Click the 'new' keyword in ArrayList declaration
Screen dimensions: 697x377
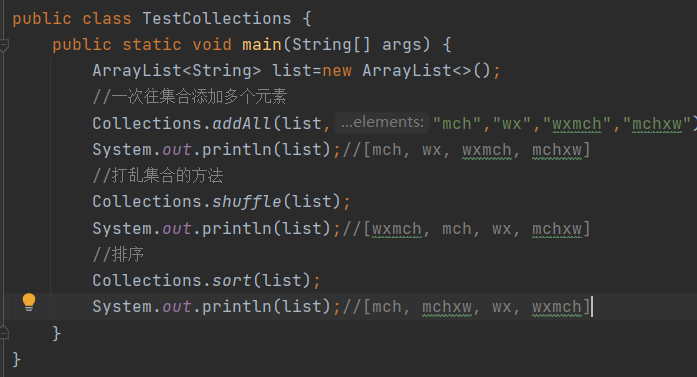coord(337,71)
